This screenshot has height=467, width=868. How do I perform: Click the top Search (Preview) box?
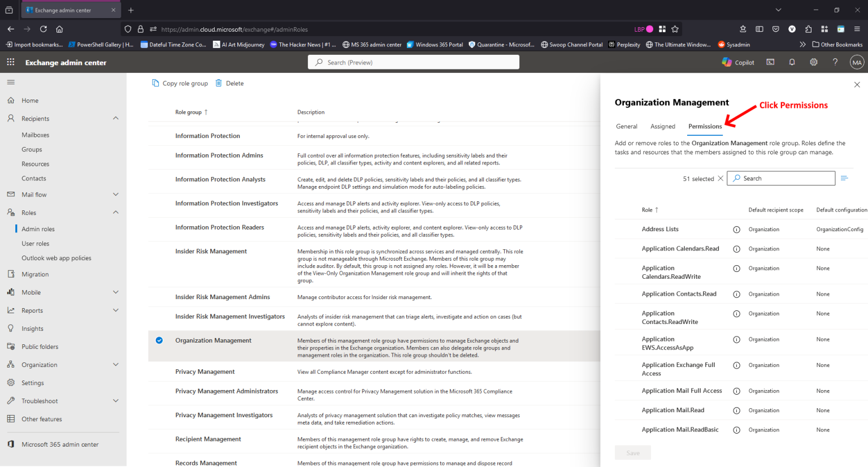point(414,62)
